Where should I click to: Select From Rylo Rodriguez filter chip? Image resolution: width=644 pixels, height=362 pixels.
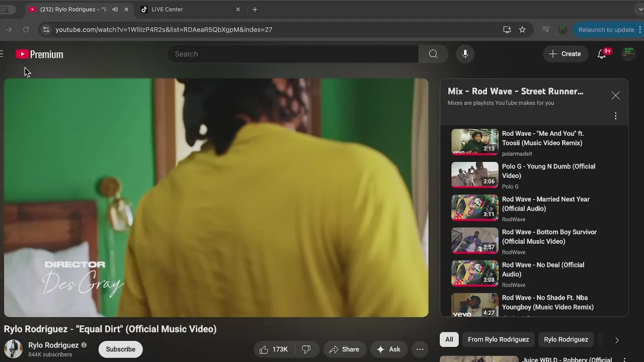tap(499, 340)
